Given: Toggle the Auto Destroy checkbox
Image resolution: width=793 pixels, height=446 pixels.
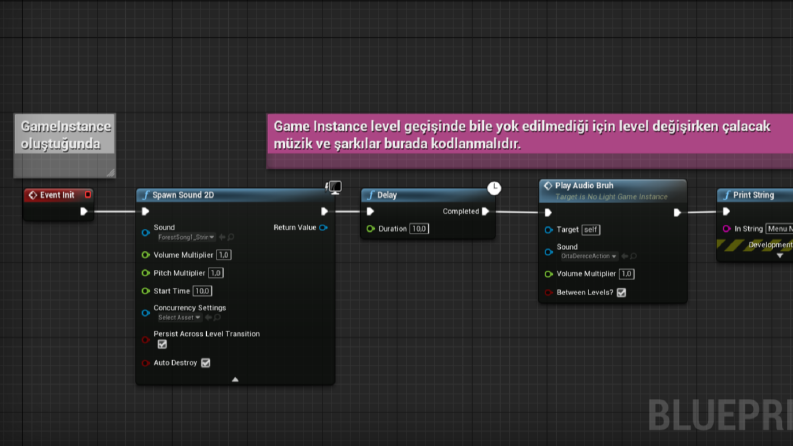Looking at the screenshot, I should 205,363.
